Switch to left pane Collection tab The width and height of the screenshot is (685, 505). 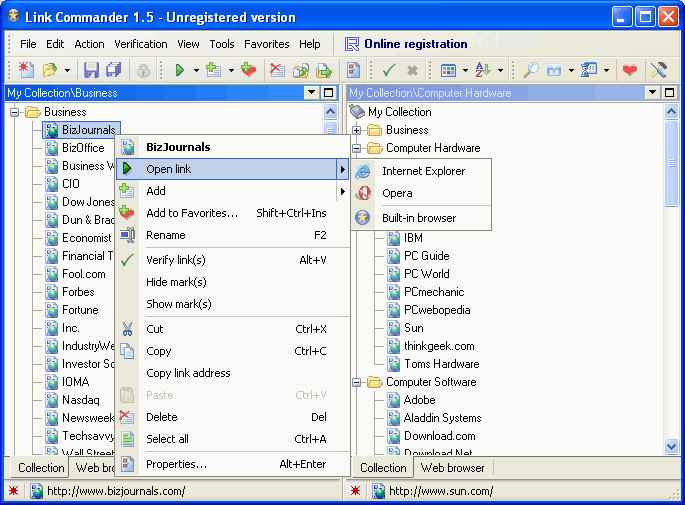click(41, 468)
